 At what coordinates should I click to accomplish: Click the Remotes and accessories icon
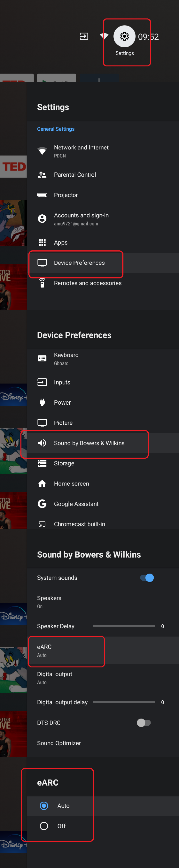click(42, 283)
